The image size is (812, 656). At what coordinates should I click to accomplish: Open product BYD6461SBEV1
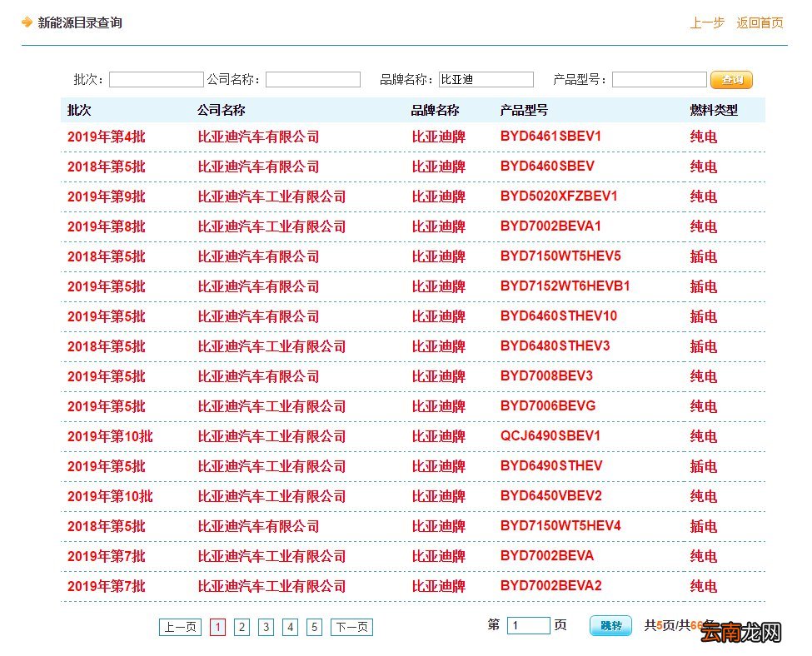(x=550, y=137)
